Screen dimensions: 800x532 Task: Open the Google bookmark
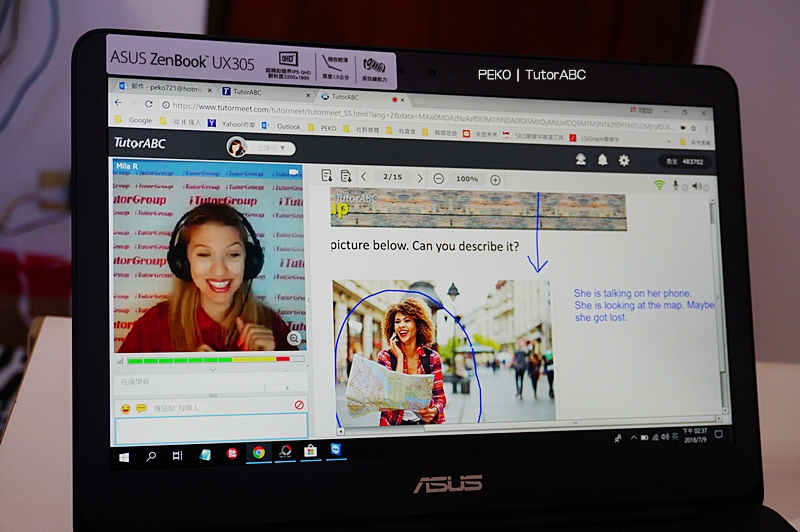(134, 120)
